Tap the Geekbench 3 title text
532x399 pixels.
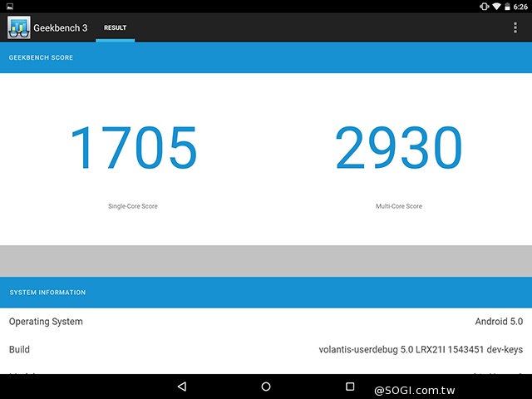point(61,27)
